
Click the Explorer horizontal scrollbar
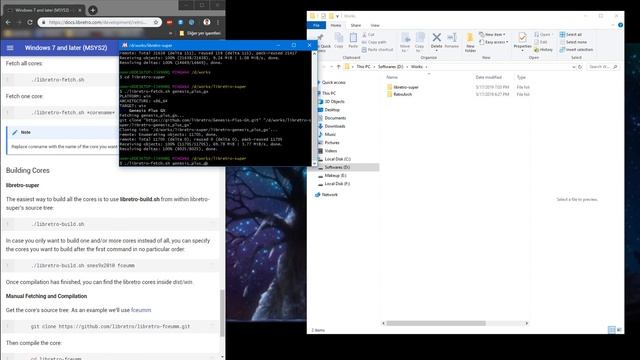(x=455, y=323)
